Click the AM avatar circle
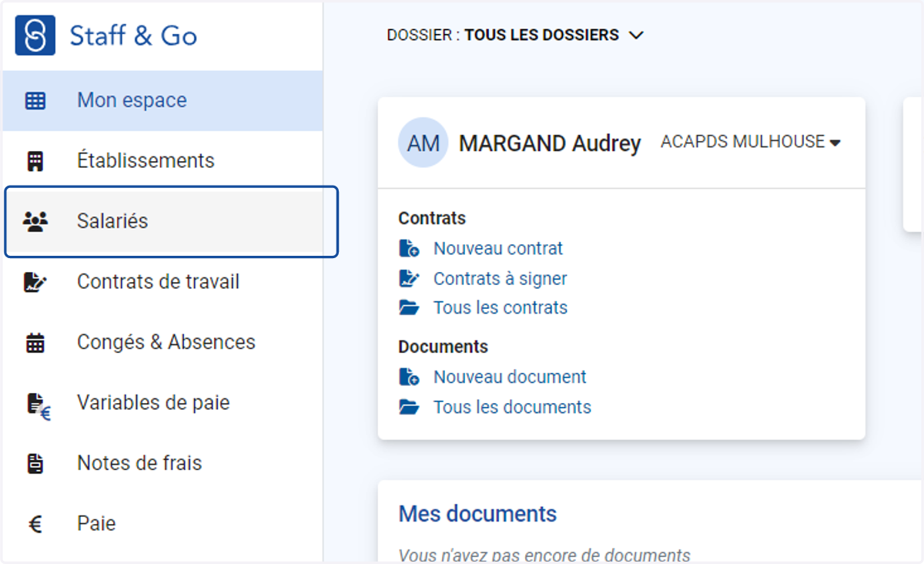The height and width of the screenshot is (564, 924). click(x=423, y=143)
